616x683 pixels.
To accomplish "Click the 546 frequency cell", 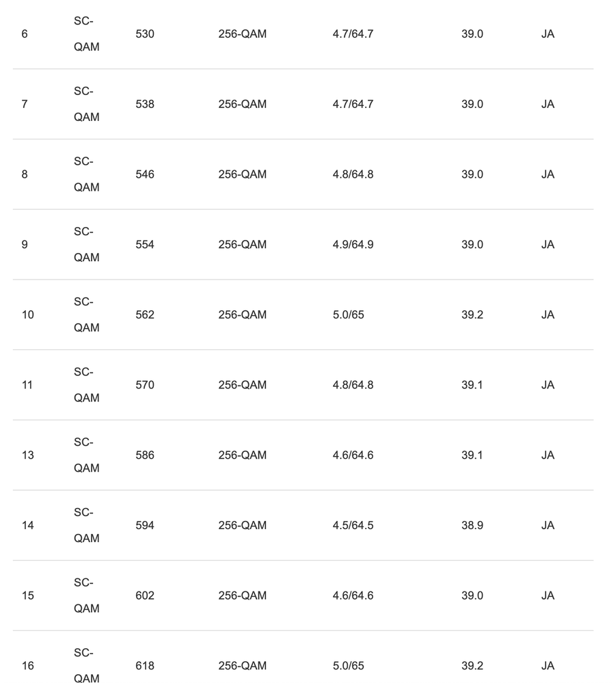I will (145, 174).
